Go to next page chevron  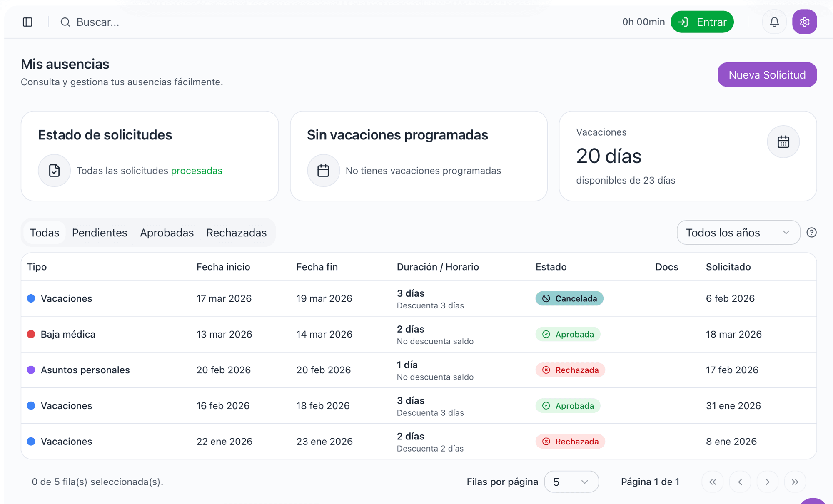(767, 482)
